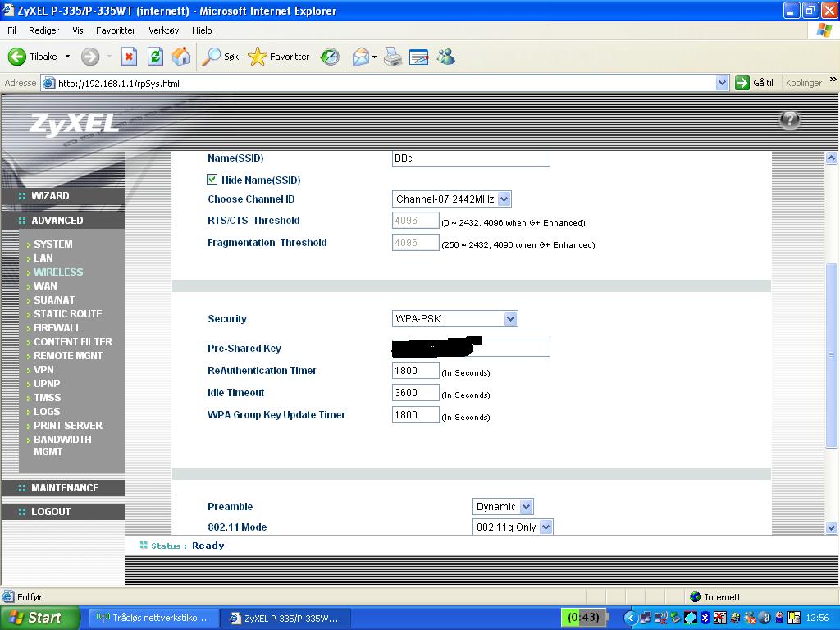The width and height of the screenshot is (840, 630).
Task: Open the Fil menu
Action: click(x=11, y=30)
